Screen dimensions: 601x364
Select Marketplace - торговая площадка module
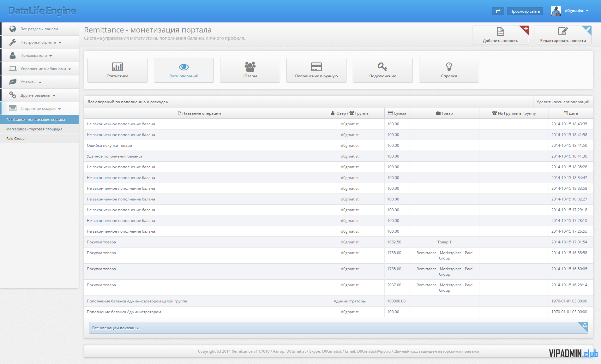pos(39,129)
